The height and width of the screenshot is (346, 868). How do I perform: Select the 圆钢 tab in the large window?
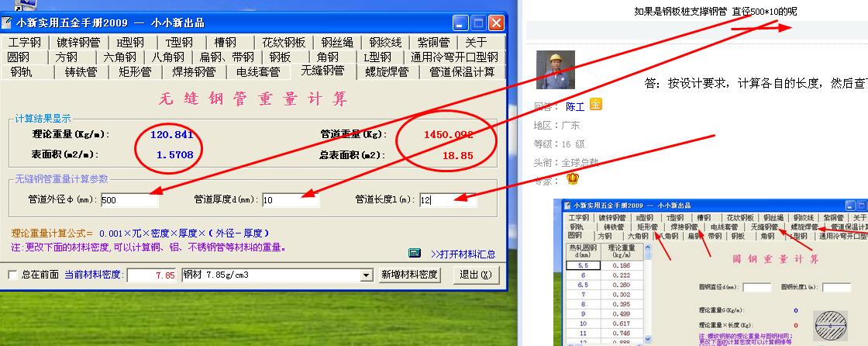(19, 57)
